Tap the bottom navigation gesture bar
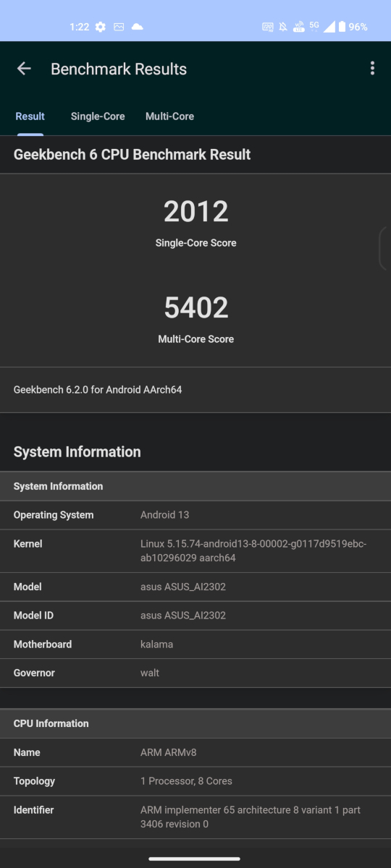This screenshot has height=868, width=391. coord(195,859)
